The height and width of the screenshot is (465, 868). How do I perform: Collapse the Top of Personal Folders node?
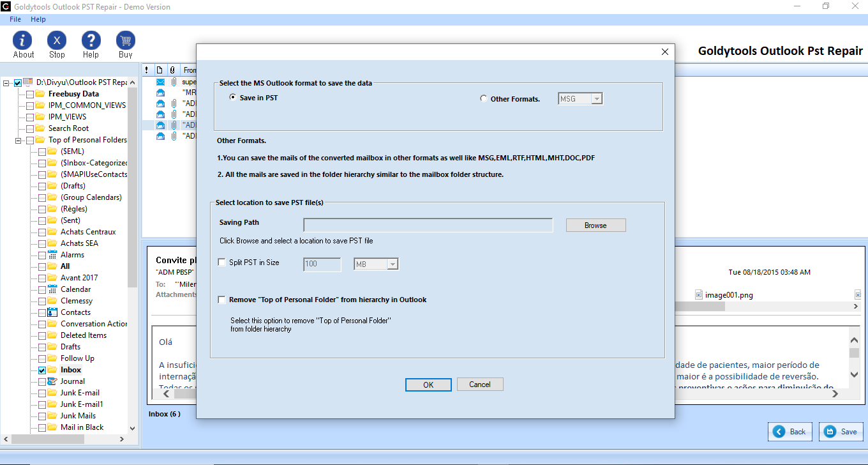[19, 140]
